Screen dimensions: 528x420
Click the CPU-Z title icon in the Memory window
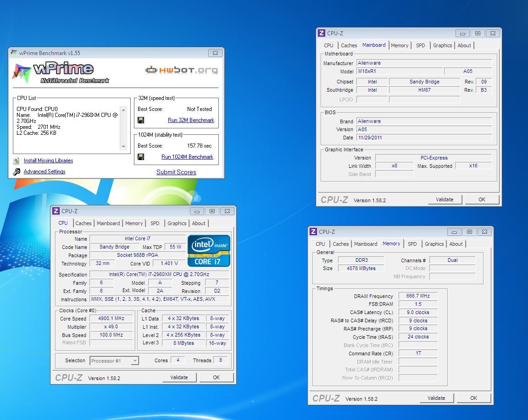(313, 232)
